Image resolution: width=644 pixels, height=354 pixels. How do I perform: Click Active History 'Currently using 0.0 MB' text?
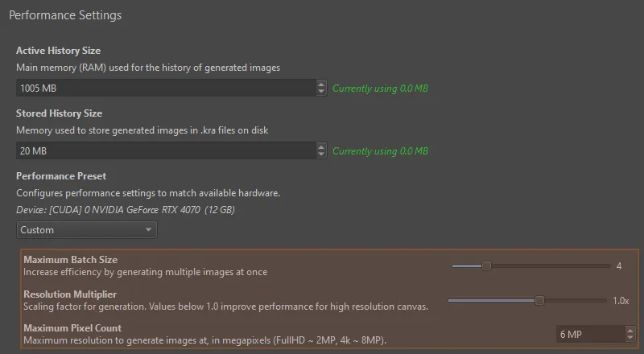pyautogui.click(x=380, y=88)
